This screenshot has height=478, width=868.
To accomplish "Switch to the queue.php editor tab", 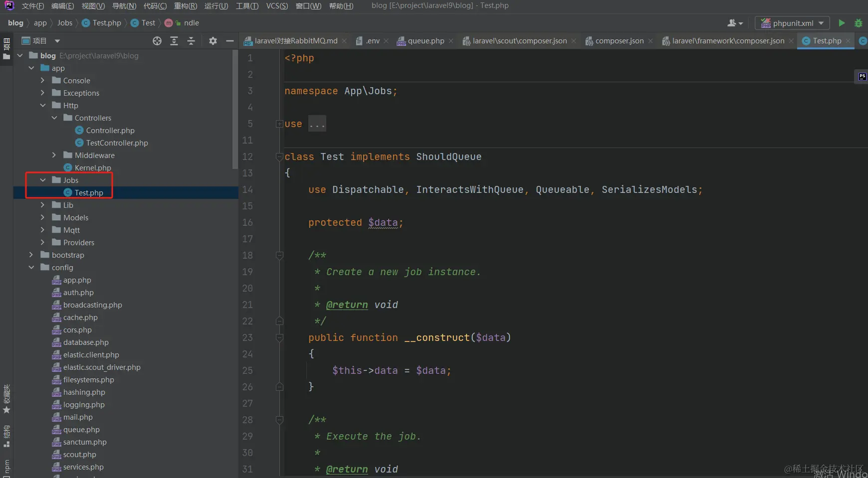I will (x=426, y=41).
